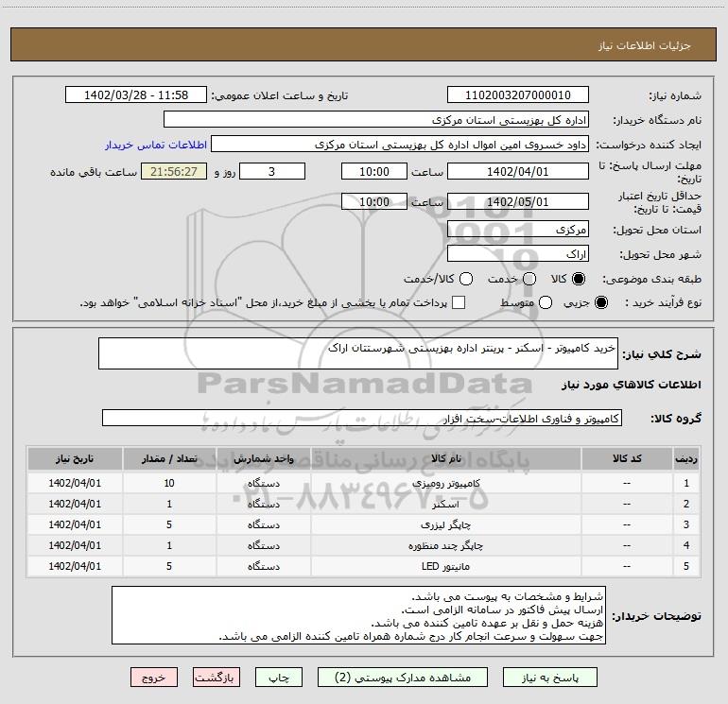Select the خدمت radio button
The image size is (728, 704).
pyautogui.click(x=529, y=279)
